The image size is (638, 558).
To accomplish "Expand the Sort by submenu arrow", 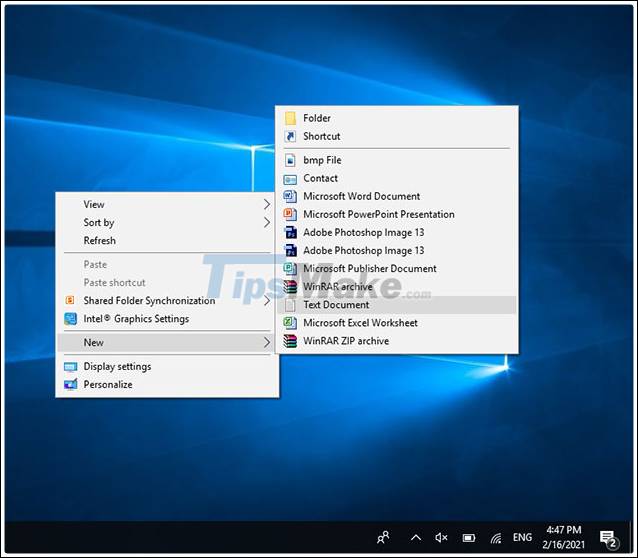I will (267, 222).
